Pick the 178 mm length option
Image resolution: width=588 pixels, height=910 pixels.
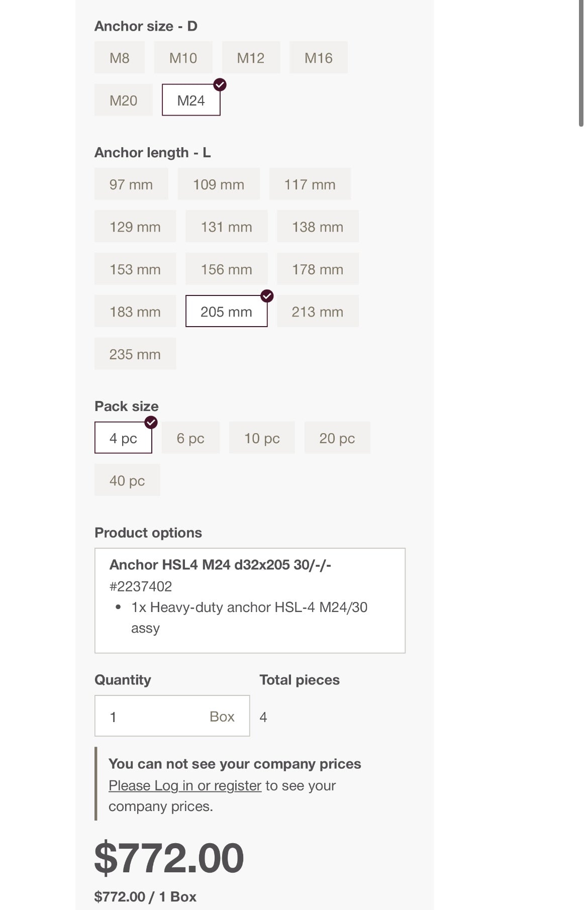coord(318,269)
